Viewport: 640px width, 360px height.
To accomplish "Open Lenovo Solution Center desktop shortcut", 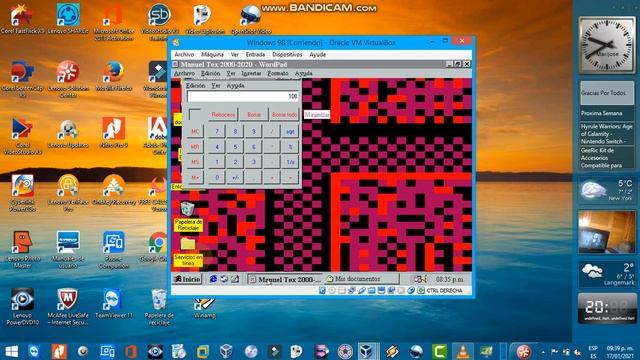I will point(68,80).
